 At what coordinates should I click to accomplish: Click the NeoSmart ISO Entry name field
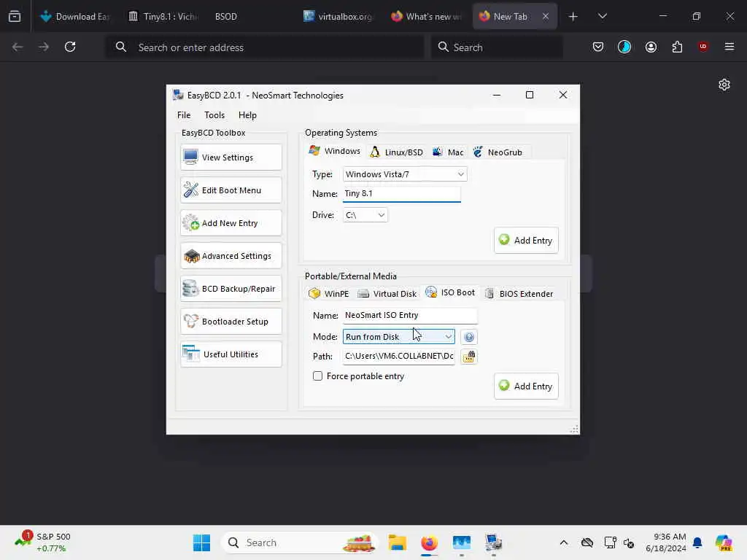click(410, 315)
